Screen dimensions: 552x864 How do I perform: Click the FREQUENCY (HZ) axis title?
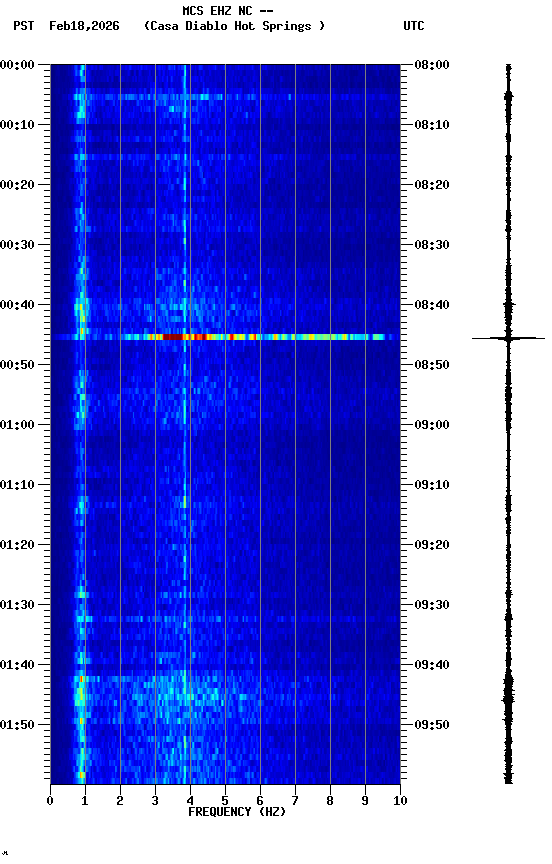pos(237,812)
